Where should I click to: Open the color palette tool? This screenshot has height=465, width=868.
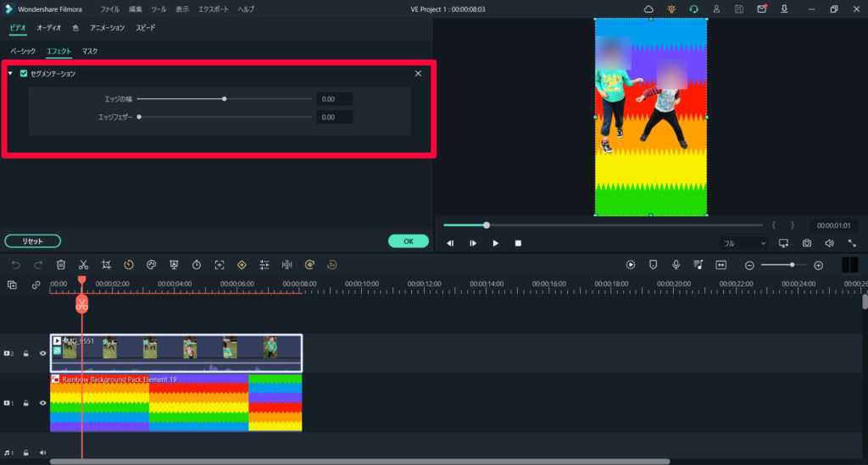point(152,264)
